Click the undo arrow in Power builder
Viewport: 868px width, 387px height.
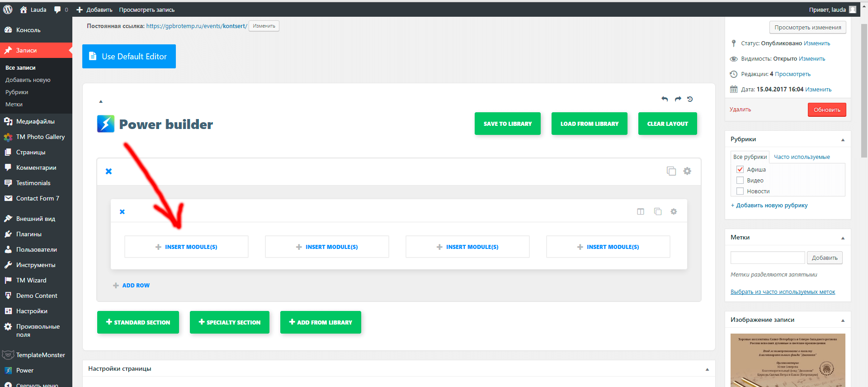665,99
